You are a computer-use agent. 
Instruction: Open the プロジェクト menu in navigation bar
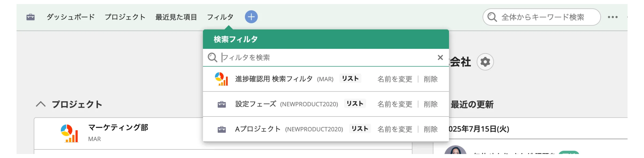[125, 17]
